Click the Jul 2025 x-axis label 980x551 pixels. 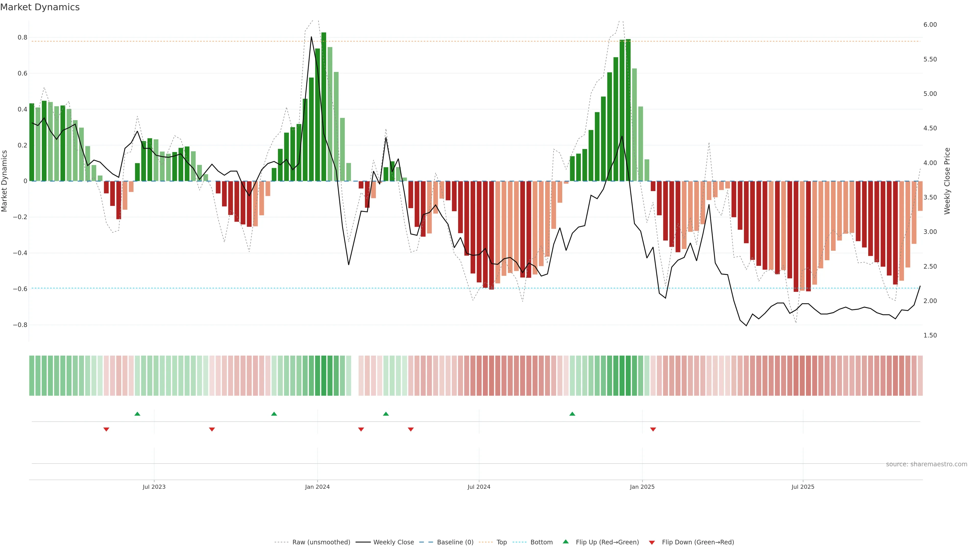[803, 487]
